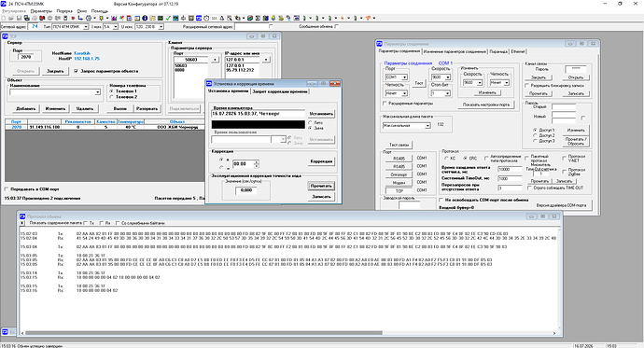
Task: Click the red record dot toolbar icon
Action: click(73, 18)
